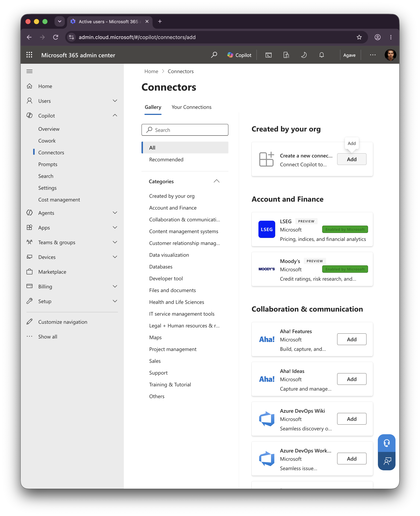
Task: View site information icon in address bar
Action: click(72, 37)
